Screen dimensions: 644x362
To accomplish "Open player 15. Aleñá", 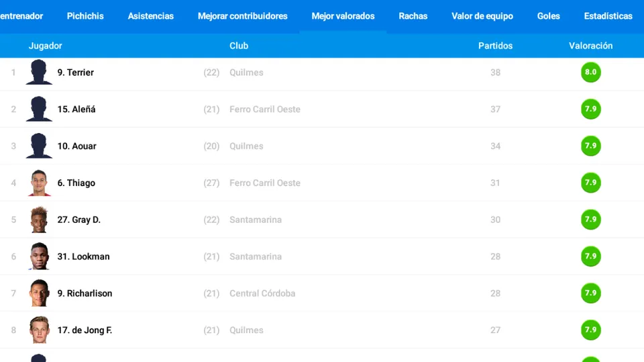I will click(x=76, y=109).
